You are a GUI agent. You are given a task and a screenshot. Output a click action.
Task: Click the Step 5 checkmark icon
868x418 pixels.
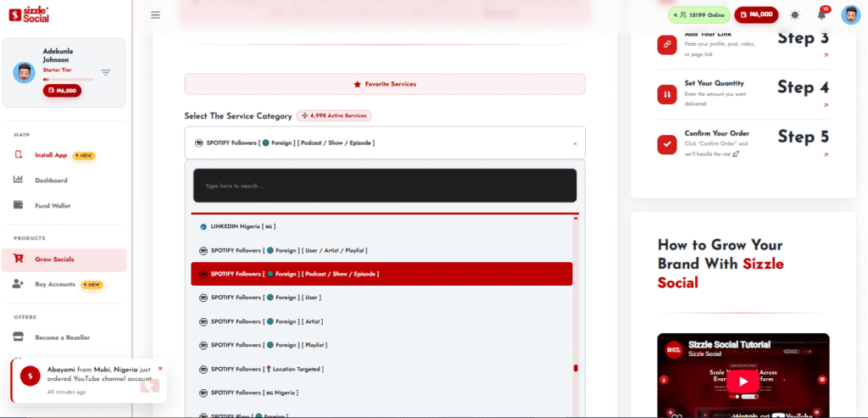(667, 144)
